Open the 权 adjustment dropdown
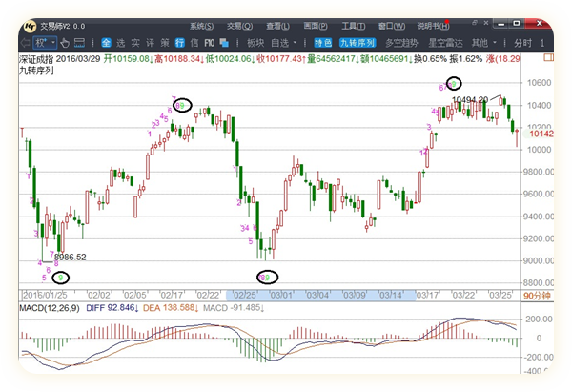 click(x=44, y=43)
